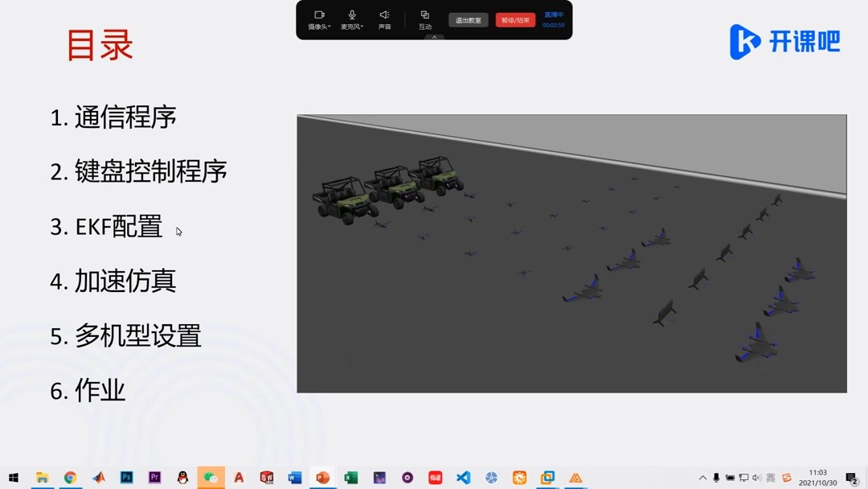The image size is (868, 489).
Task: Open Premiere Pro from the taskbar
Action: 154,479
